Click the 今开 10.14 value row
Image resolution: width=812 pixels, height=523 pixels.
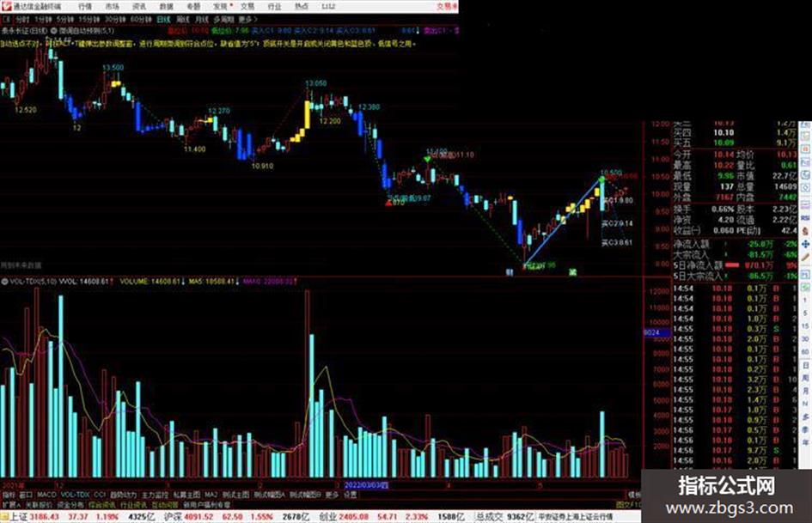coord(704,155)
